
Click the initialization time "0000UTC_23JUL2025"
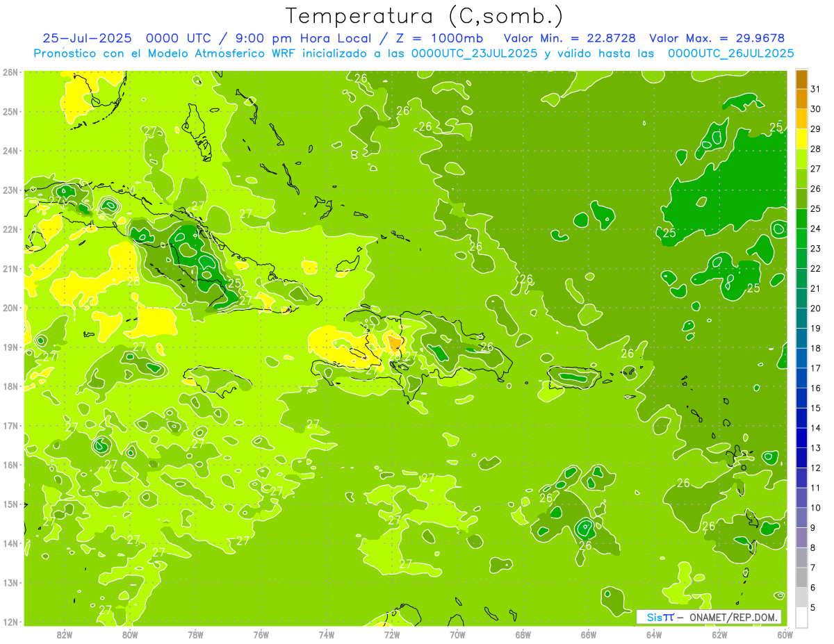[475, 53]
